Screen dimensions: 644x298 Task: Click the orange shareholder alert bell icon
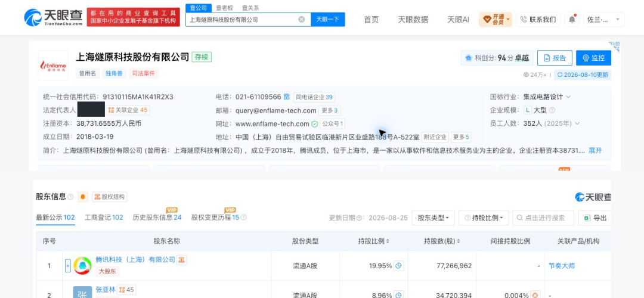click(83, 197)
